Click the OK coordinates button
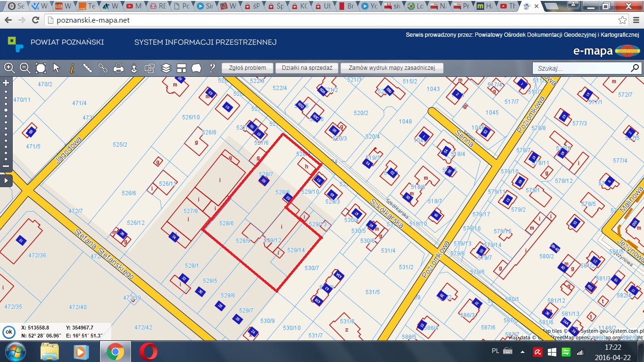The image size is (644, 362). (x=8, y=331)
